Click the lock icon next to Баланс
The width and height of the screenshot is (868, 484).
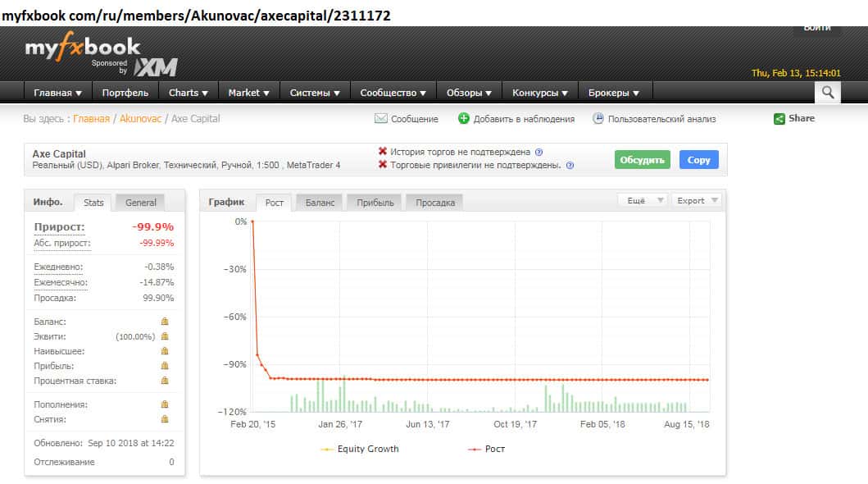[164, 322]
